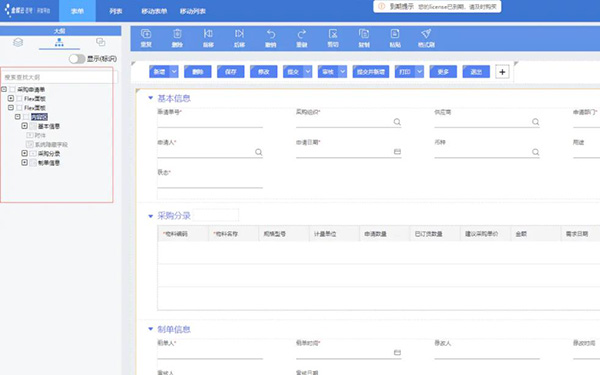Switch to the 移动表单 tab
Screen dimensions: 600x375
coord(154,11)
